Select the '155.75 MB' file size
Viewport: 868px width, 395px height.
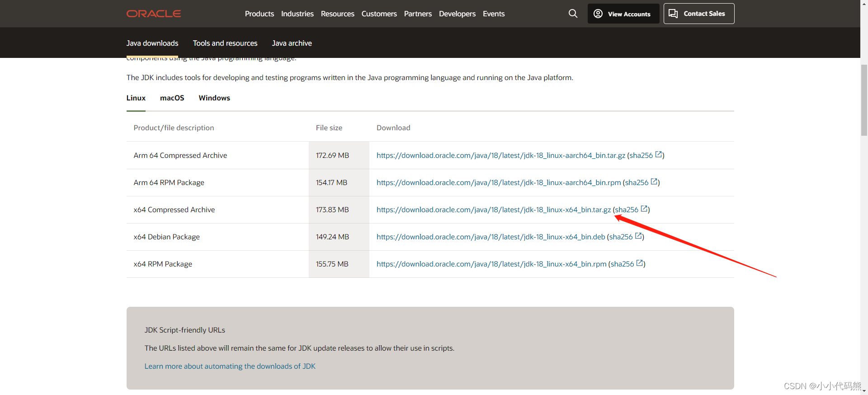pyautogui.click(x=332, y=264)
